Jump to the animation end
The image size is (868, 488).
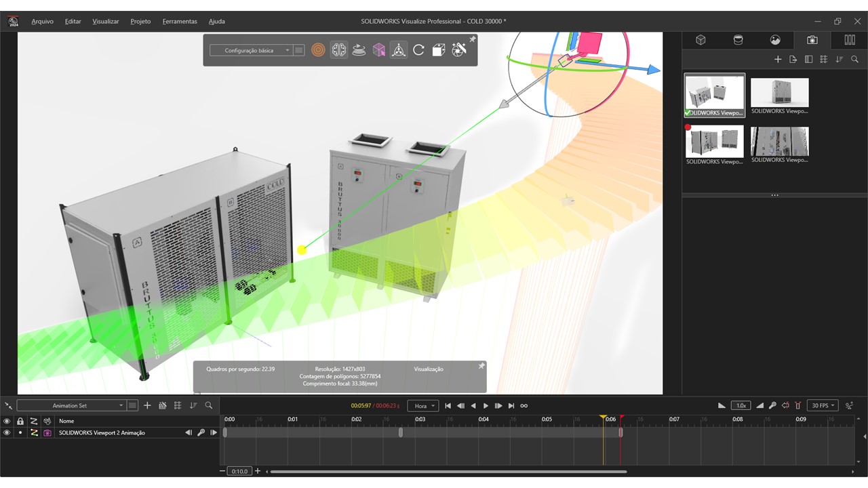(511, 406)
